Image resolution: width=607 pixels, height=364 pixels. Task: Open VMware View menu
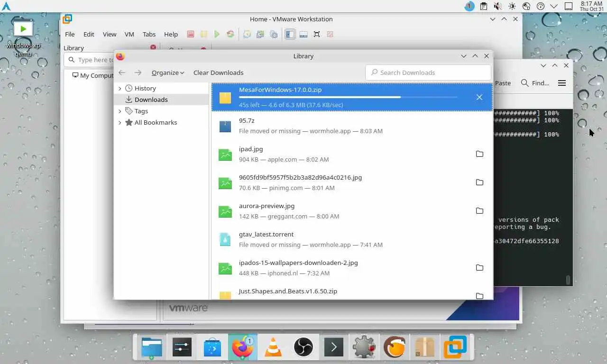coord(110,34)
